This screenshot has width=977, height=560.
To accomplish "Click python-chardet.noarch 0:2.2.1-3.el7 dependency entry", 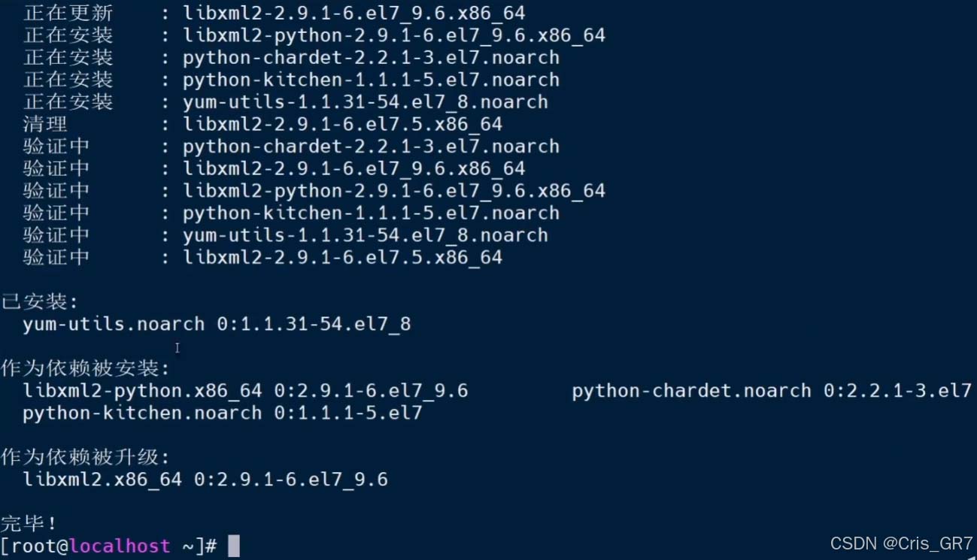I will 772,391.
